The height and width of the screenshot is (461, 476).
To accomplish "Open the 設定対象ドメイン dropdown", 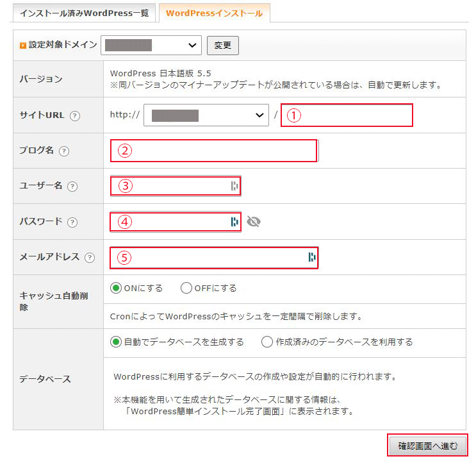I will click(x=151, y=46).
